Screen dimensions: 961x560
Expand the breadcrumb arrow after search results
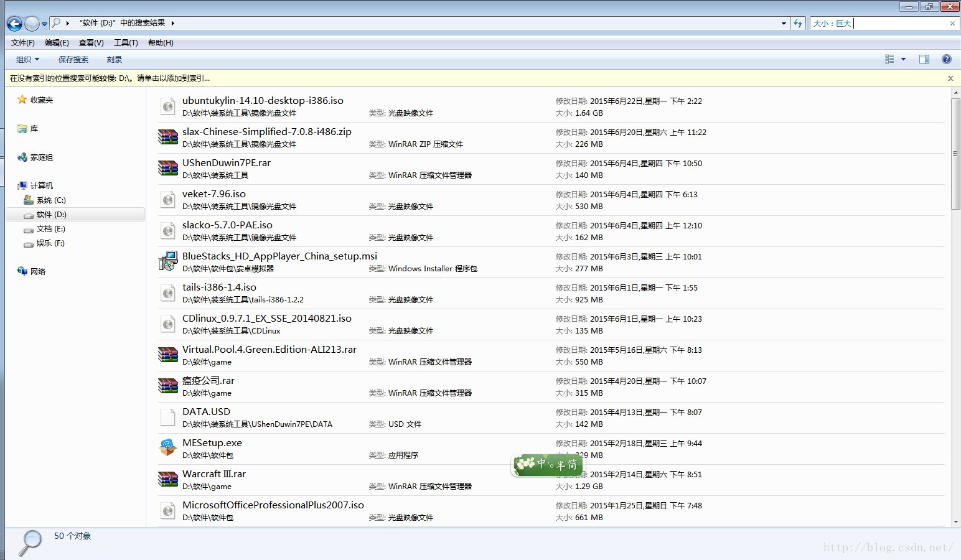(x=172, y=24)
